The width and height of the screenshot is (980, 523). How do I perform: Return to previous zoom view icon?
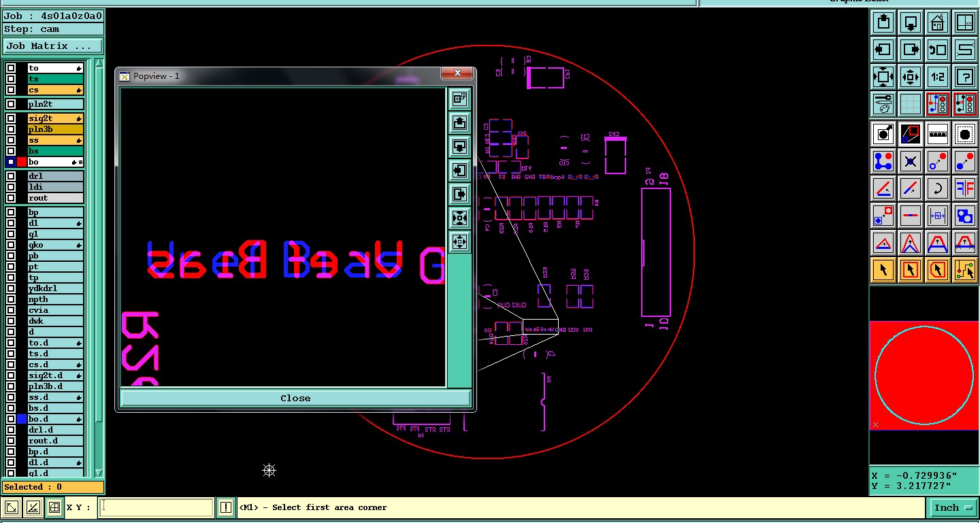click(x=938, y=50)
